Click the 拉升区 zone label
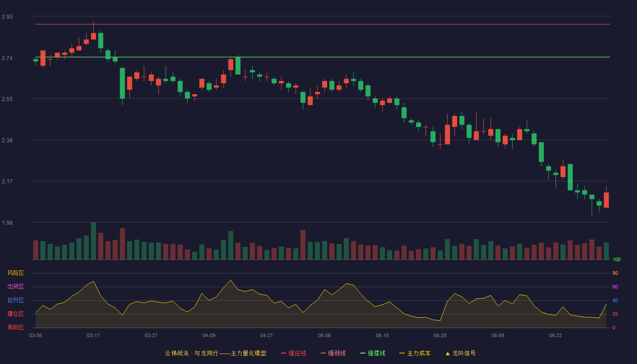Screen dimensions: 637x364 tap(15, 300)
